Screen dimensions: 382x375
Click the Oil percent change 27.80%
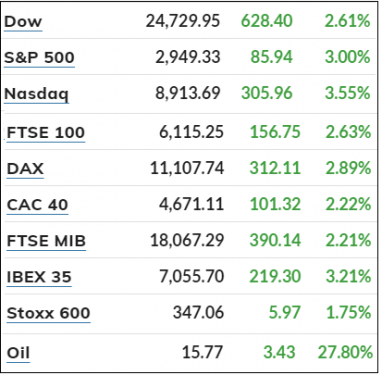pyautogui.click(x=345, y=352)
